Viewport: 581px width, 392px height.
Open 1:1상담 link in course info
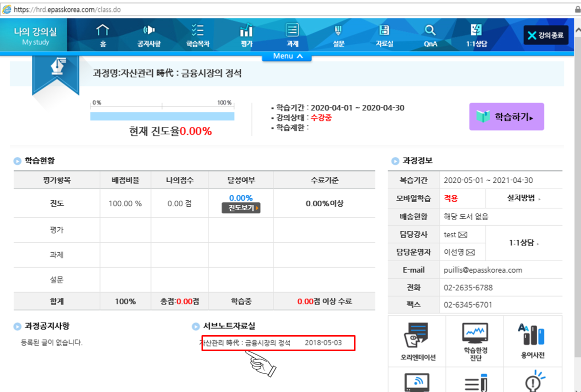pyautogui.click(x=524, y=243)
